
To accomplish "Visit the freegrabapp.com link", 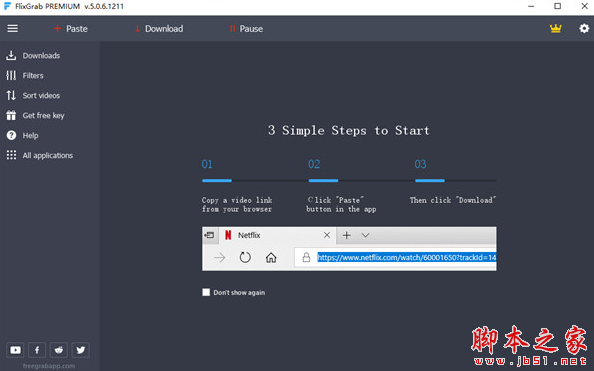I will [x=49, y=366].
